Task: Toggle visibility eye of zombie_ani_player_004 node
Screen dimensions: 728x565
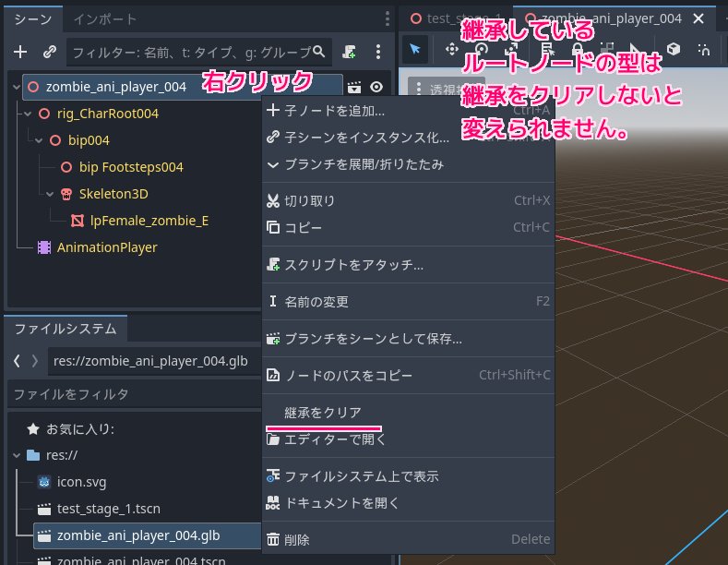Action: pos(376,87)
